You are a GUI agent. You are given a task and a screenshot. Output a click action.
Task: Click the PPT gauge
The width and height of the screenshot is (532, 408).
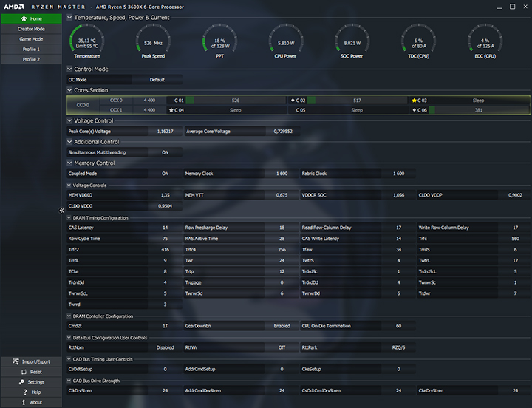[x=219, y=41]
